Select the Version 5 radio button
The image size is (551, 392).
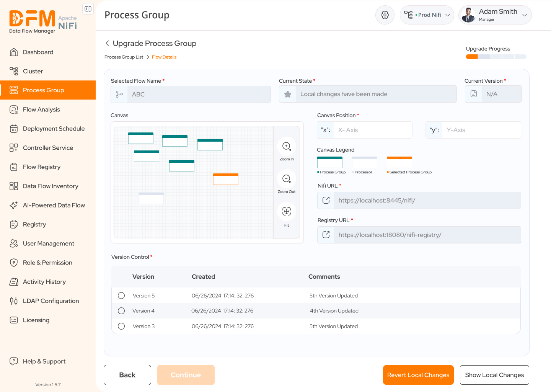pyautogui.click(x=121, y=296)
